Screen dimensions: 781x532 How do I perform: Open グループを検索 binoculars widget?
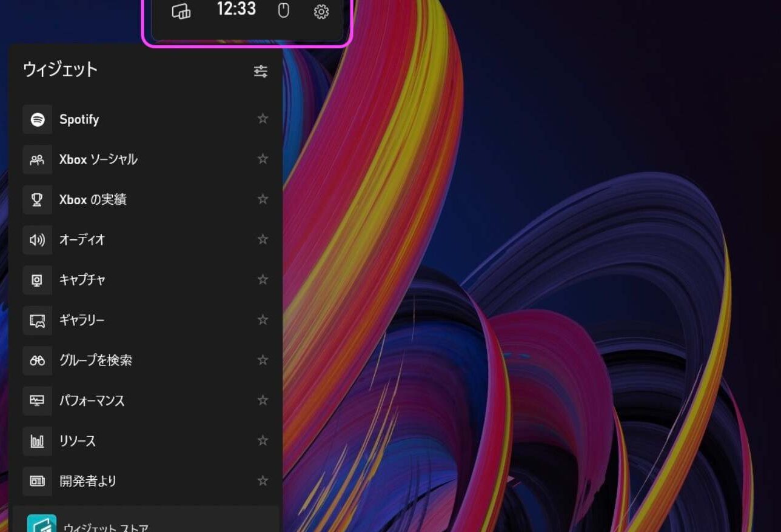tap(38, 361)
